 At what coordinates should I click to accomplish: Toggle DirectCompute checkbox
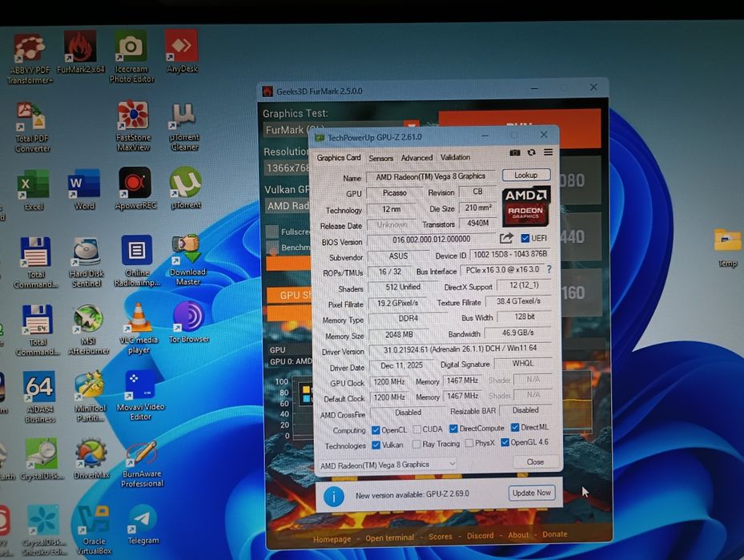click(x=453, y=429)
